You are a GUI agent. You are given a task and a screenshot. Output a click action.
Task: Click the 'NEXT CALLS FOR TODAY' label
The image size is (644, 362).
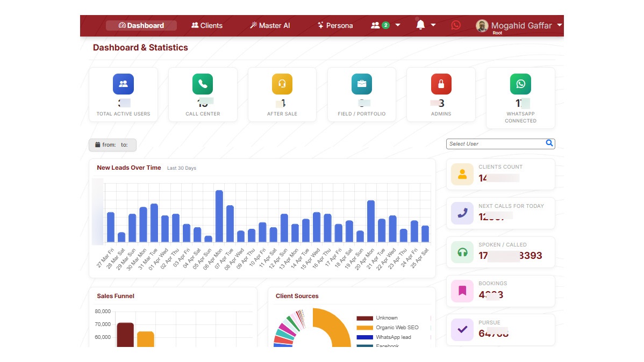(511, 206)
